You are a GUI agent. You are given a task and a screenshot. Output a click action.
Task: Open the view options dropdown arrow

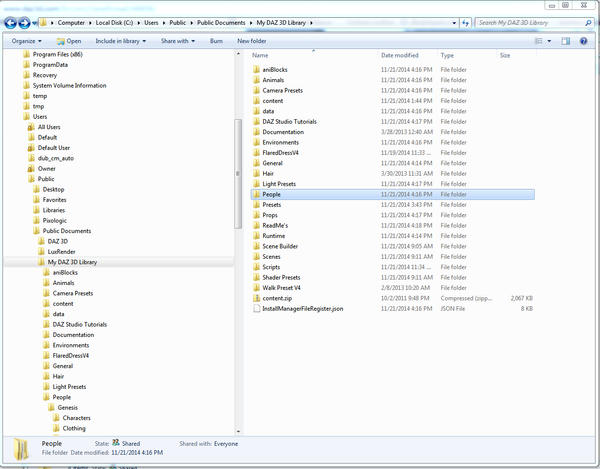[x=549, y=41]
